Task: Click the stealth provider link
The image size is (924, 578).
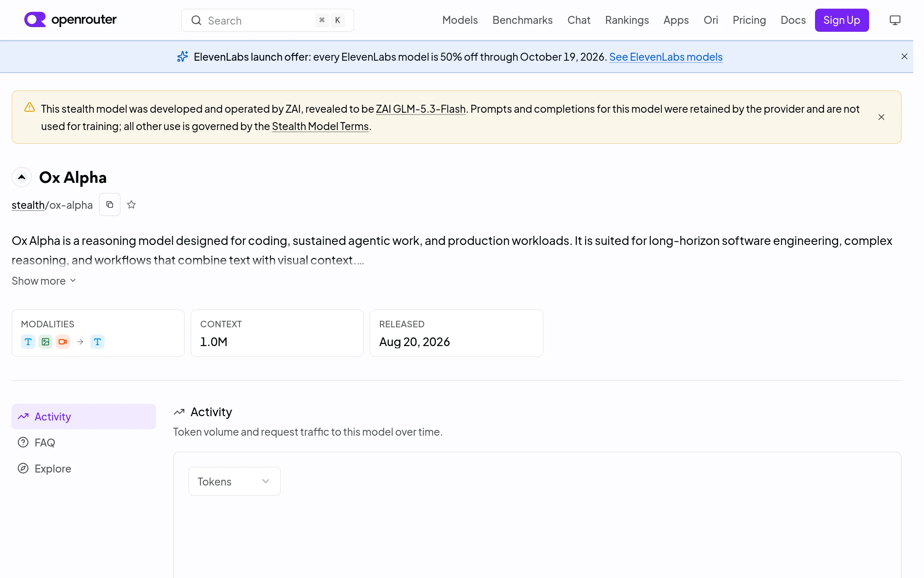Action: (x=28, y=205)
